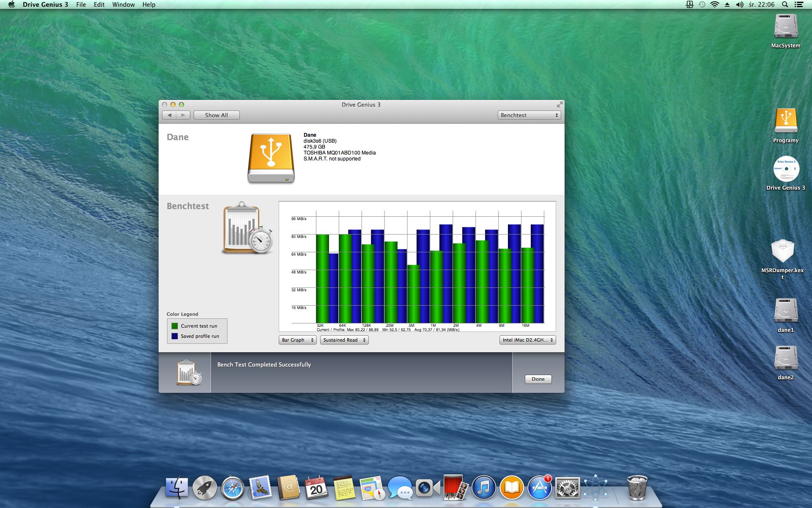Image resolution: width=812 pixels, height=508 pixels.
Task: Open the Sustained Read test dropdown
Action: pyautogui.click(x=344, y=340)
